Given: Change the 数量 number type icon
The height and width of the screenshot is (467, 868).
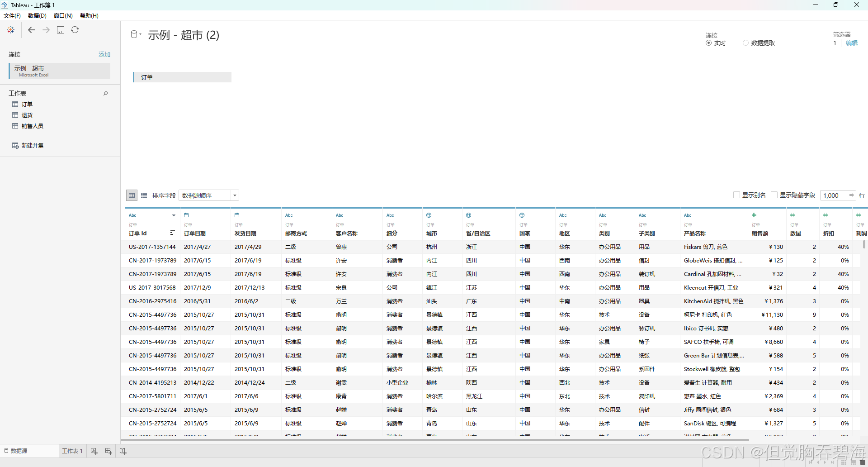Looking at the screenshot, I should pyautogui.click(x=793, y=215).
